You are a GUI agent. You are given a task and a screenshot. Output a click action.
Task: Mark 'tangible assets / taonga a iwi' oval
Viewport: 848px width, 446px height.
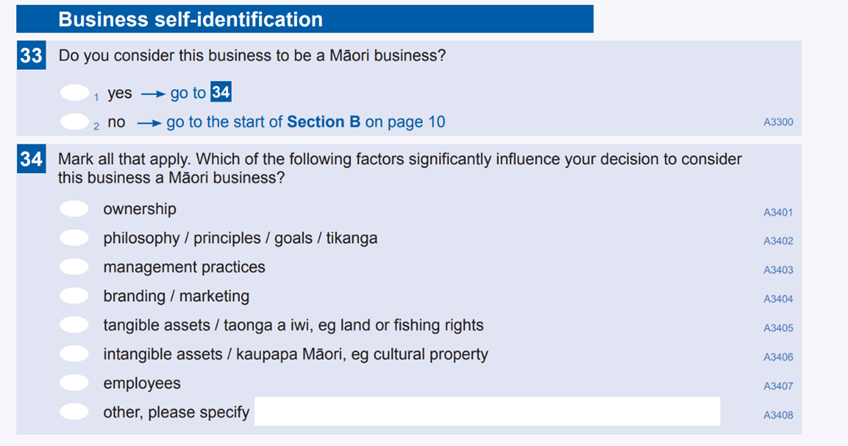click(74, 325)
